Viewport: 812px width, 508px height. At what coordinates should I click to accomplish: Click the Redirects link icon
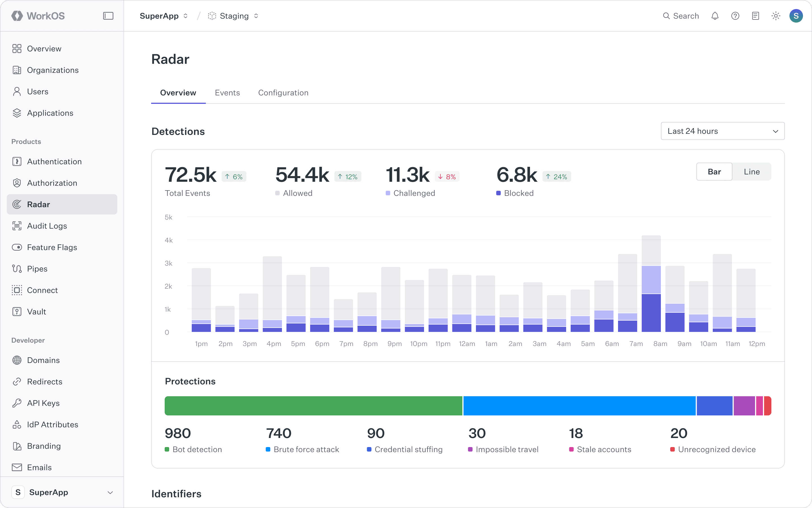coord(17,382)
